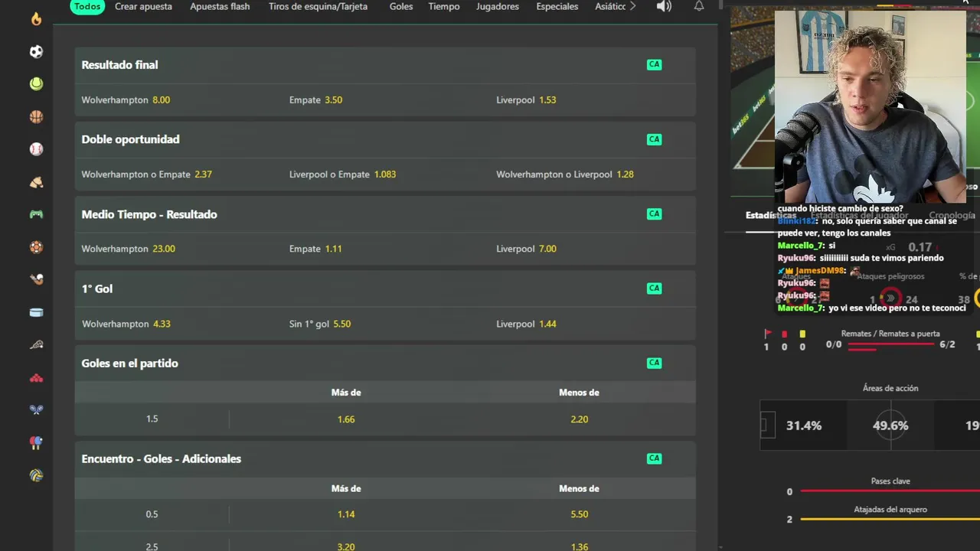The width and height of the screenshot is (980, 551).
Task: Click the CA badge on 1° Gol
Action: (654, 289)
